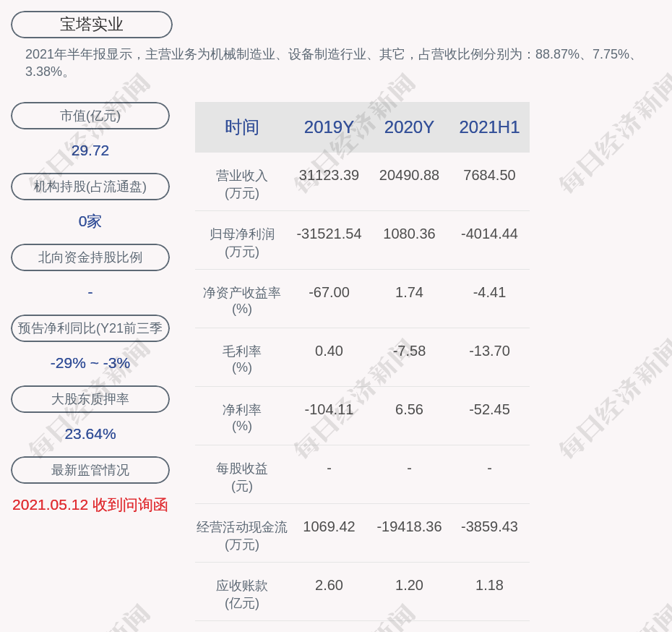The height and width of the screenshot is (632, 672).
Task: Click the 最新监管情况 label pill
Action: tap(90, 470)
